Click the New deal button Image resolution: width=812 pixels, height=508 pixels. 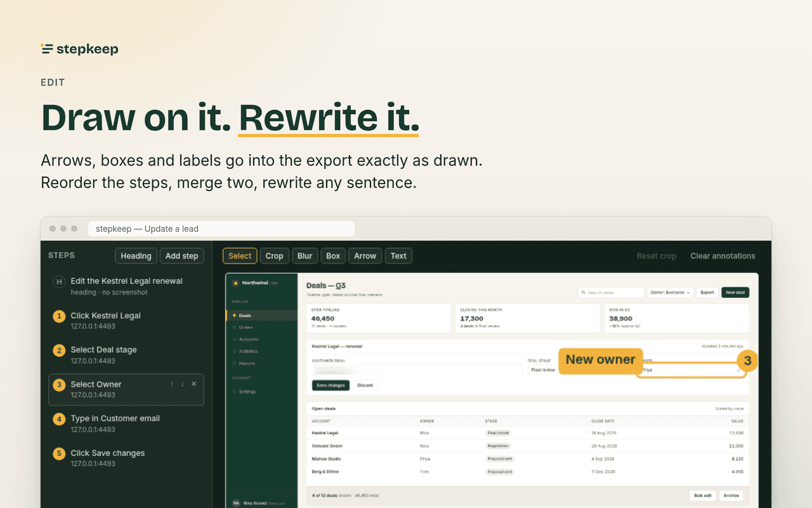(x=735, y=293)
